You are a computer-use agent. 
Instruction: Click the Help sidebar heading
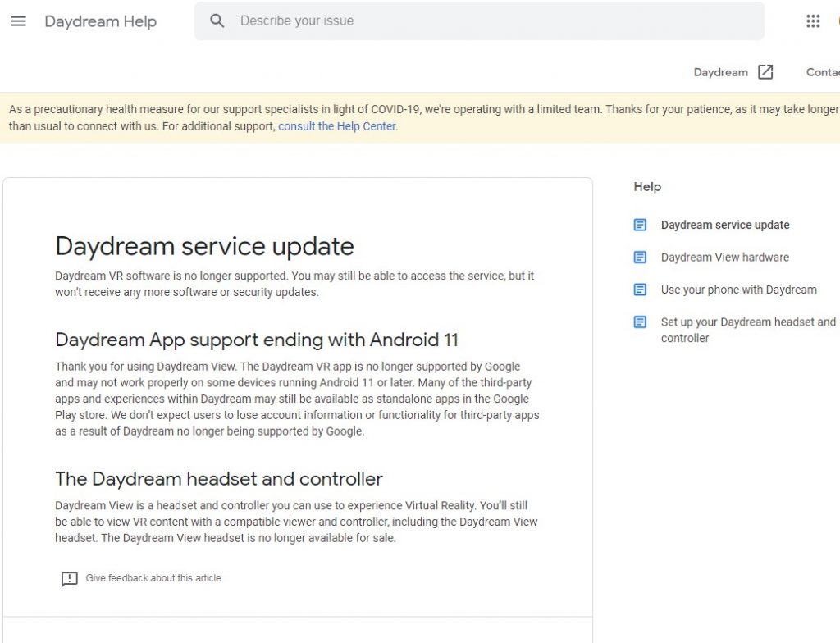click(x=647, y=187)
